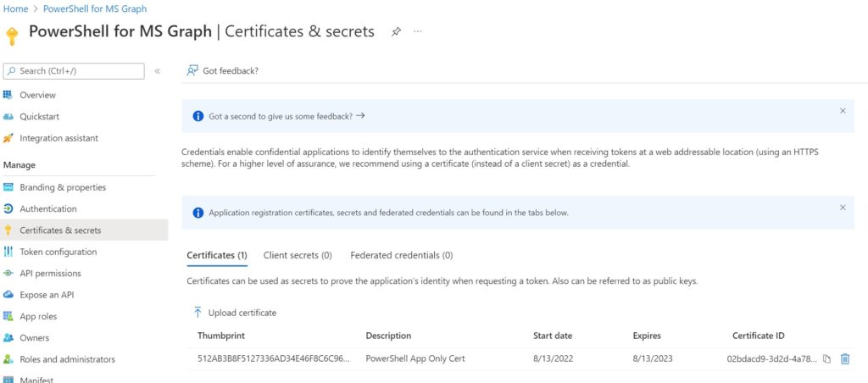Click the Manifest icon in sidebar
Image resolution: width=868 pixels, height=383 pixels.
tap(8, 380)
